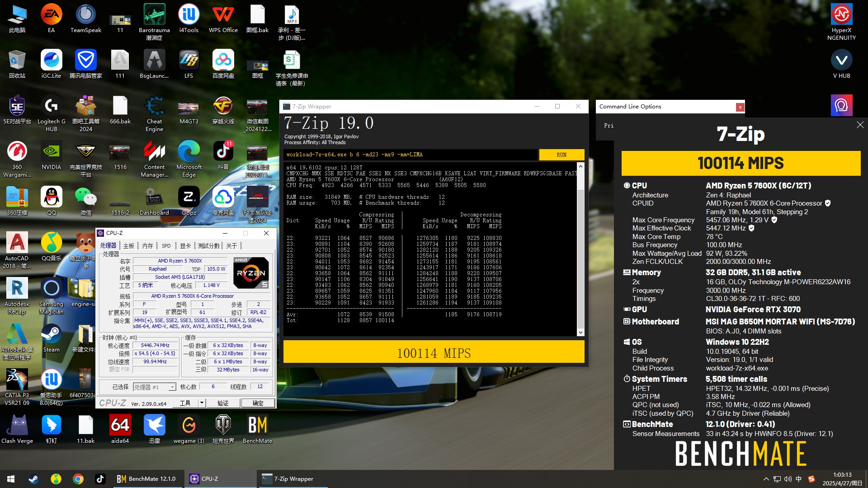Screen dimensions: 868x488
Task: Click the 验证 button in CPU-Z
Action: coord(223,403)
